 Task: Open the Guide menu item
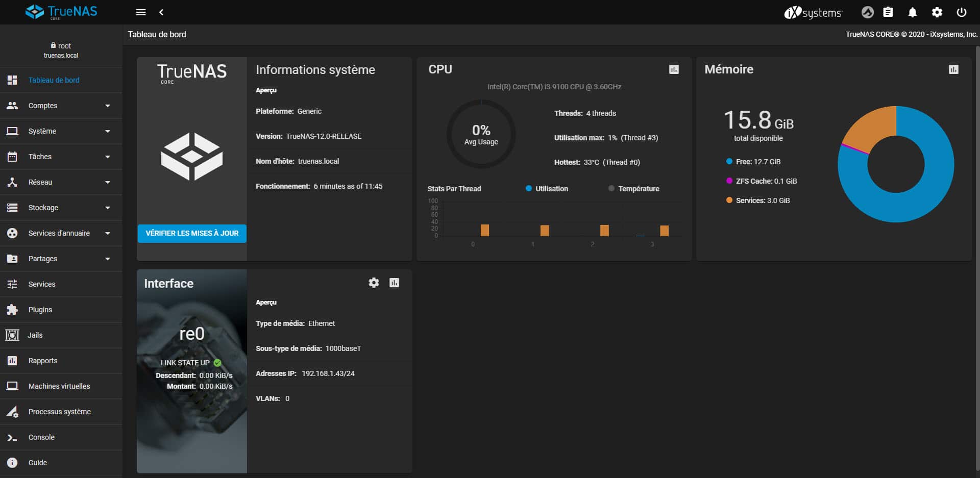coord(61,463)
